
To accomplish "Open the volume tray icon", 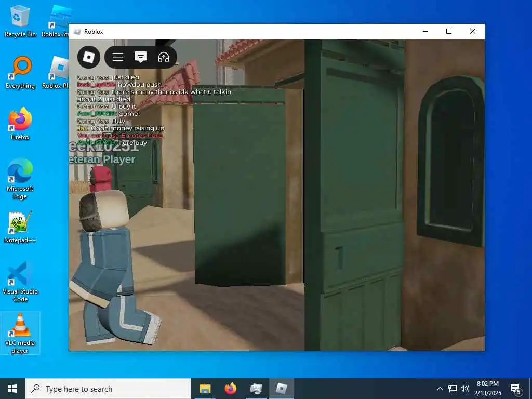I will pos(465,389).
